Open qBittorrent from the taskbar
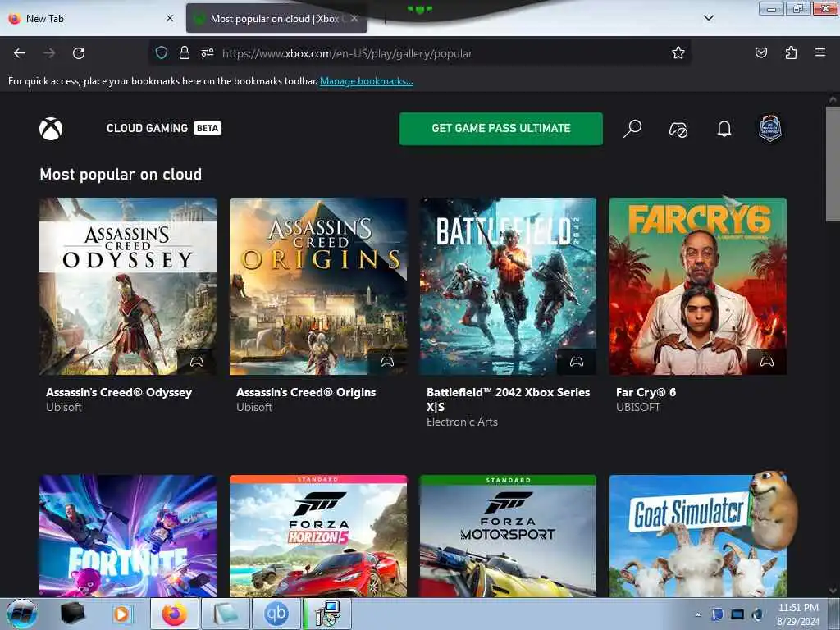 point(276,614)
